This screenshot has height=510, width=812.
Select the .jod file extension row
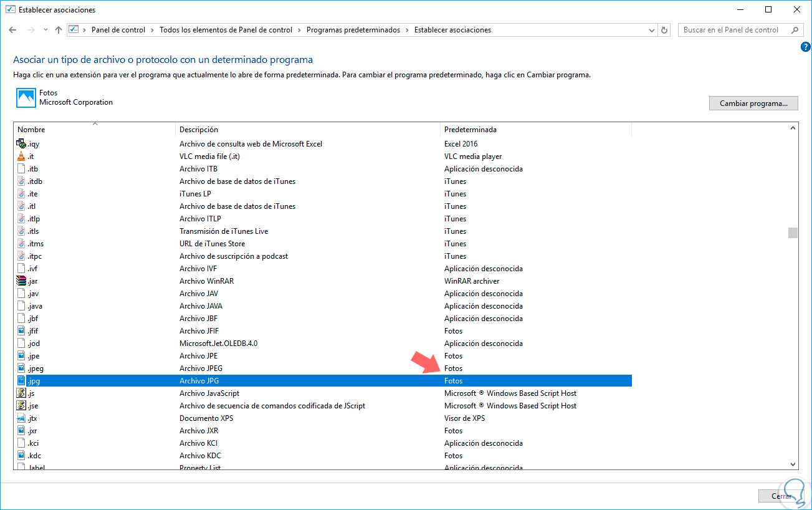pyautogui.click(x=323, y=343)
